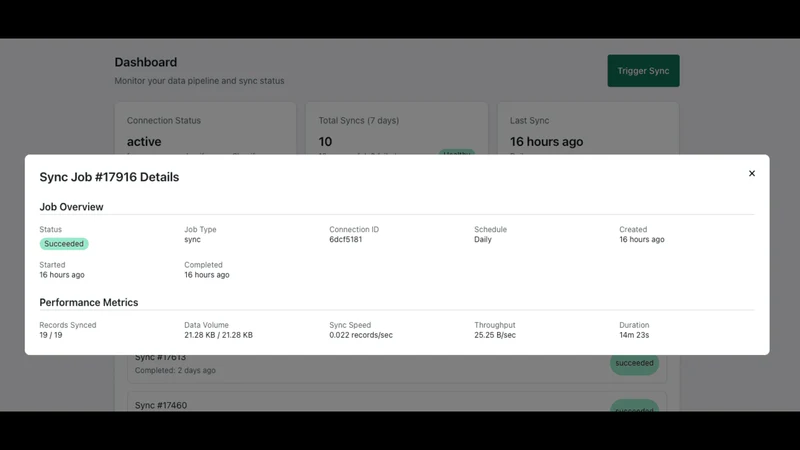Viewport: 800px width, 450px height.
Task: Close the Sync Job #17916 Details dialog
Action: (x=752, y=173)
